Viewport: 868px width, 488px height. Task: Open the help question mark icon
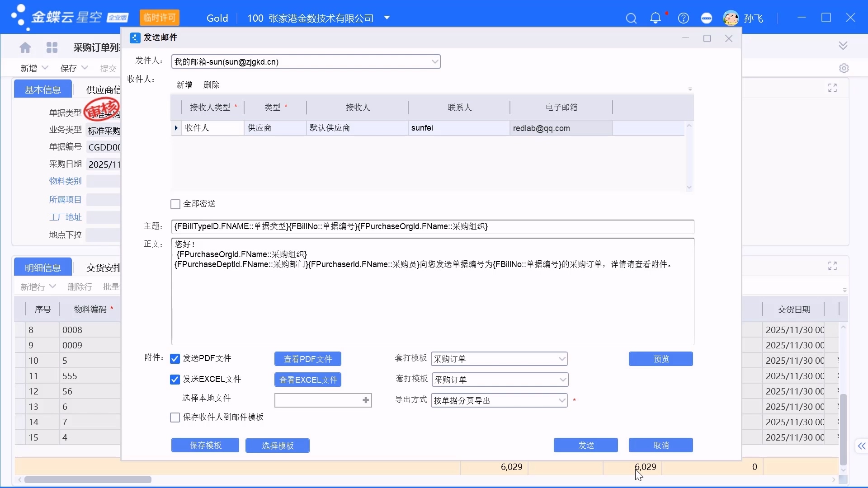pyautogui.click(x=684, y=18)
